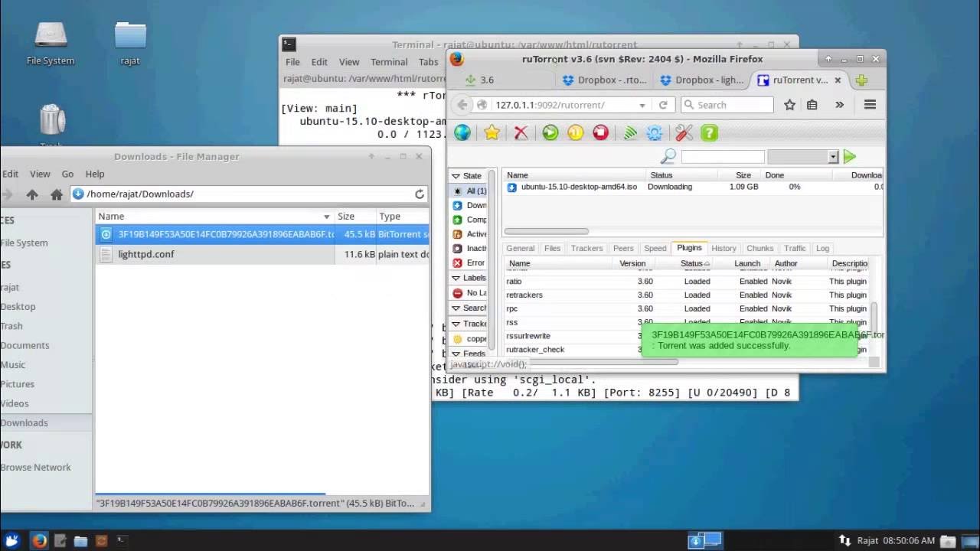Click the Add Torrent globe icon in ruTorrent
This screenshot has width=980, height=551.
(x=462, y=132)
